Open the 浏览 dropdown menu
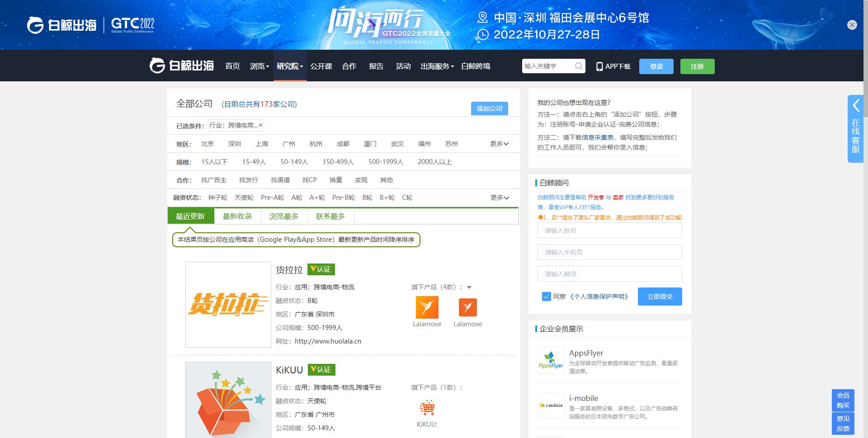This screenshot has width=868, height=438. click(259, 66)
